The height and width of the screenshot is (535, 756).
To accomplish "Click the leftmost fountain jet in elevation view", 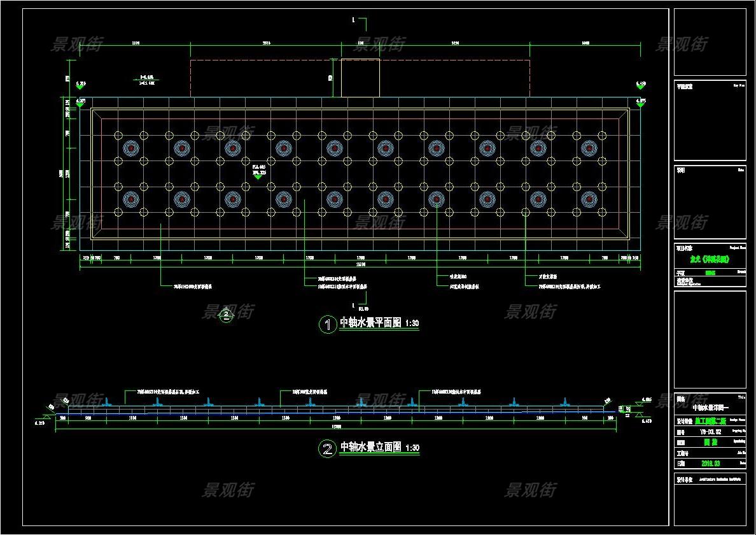I will pyautogui.click(x=108, y=402).
